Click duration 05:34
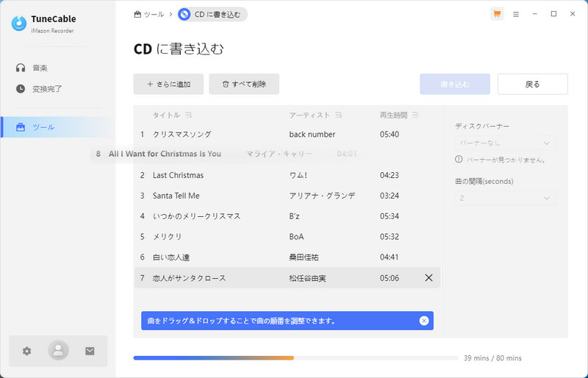Screen dimensions: 588x378 coord(390,216)
